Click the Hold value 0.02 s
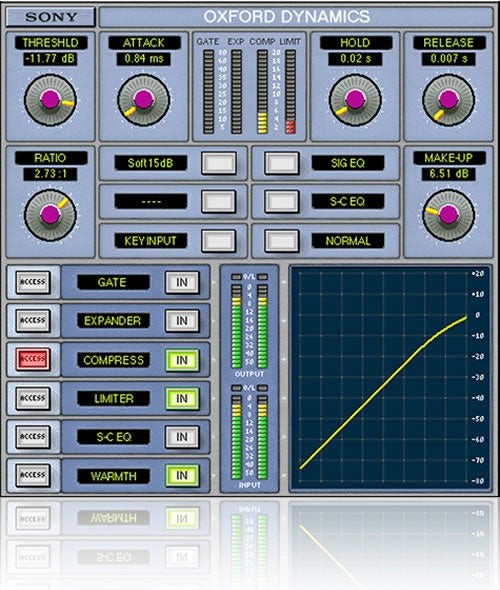The image size is (500, 590). tap(355, 59)
